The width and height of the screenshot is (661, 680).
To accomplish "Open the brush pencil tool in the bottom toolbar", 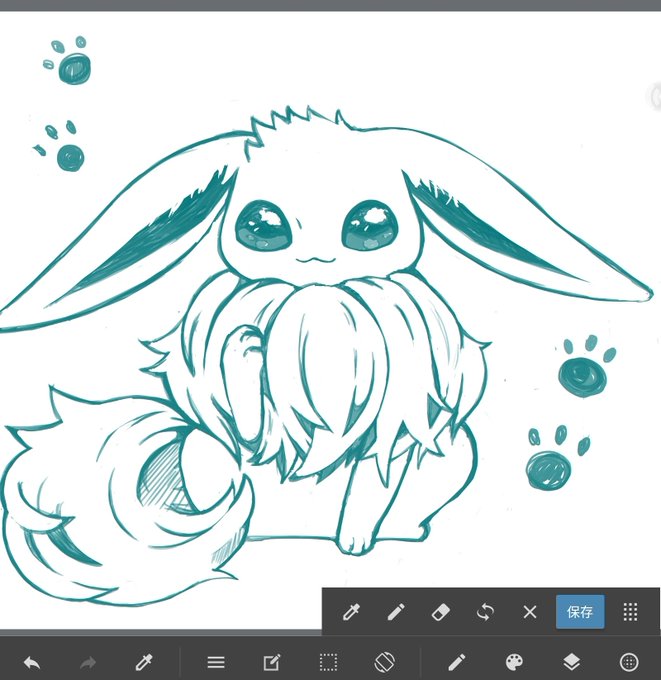I will 456,662.
